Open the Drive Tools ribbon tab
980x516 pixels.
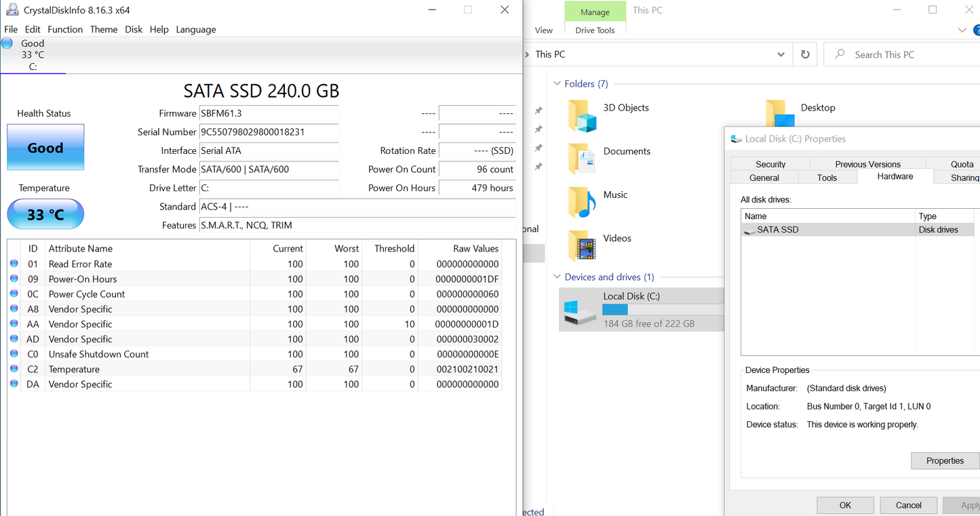click(595, 31)
